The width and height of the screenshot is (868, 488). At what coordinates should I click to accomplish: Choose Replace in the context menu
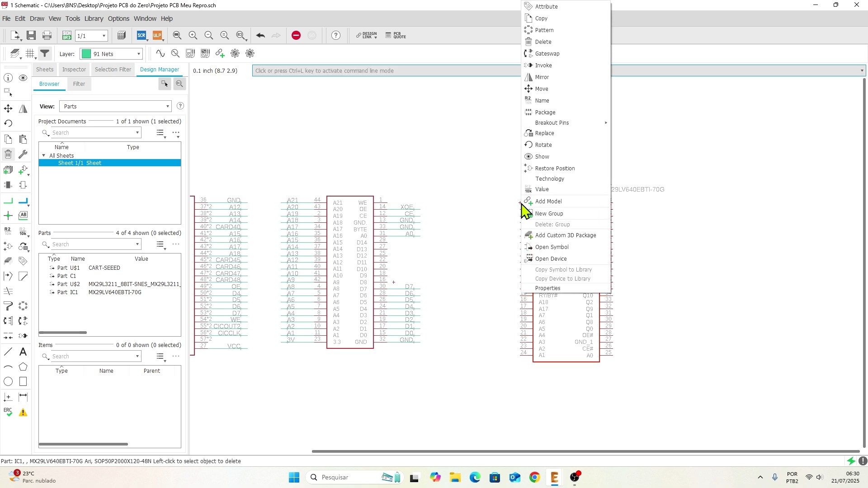tap(566, 133)
